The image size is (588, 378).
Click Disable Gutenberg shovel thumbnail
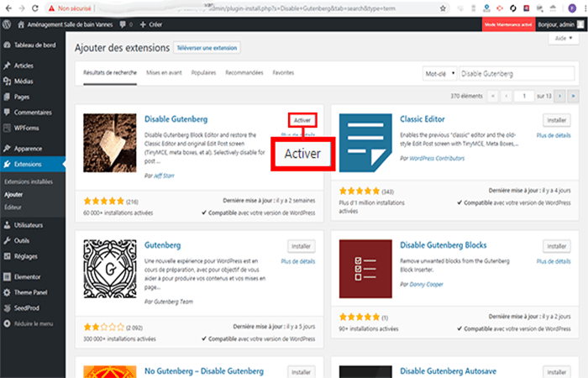coord(110,143)
